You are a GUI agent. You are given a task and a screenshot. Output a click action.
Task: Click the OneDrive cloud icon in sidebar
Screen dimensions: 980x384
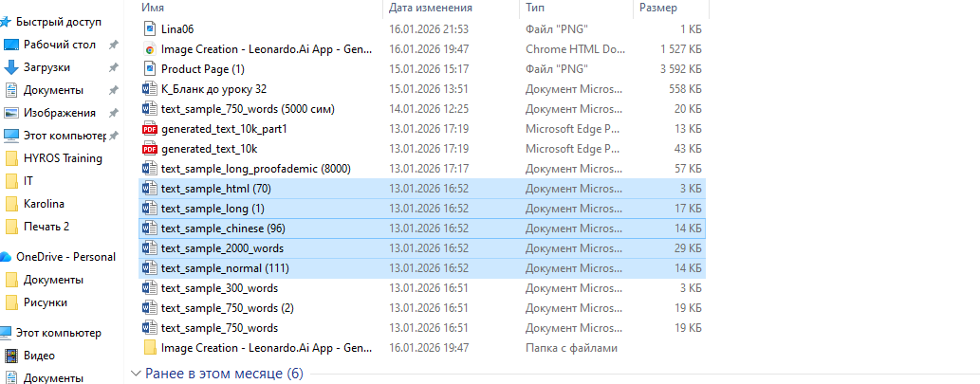pyautogui.click(x=6, y=257)
